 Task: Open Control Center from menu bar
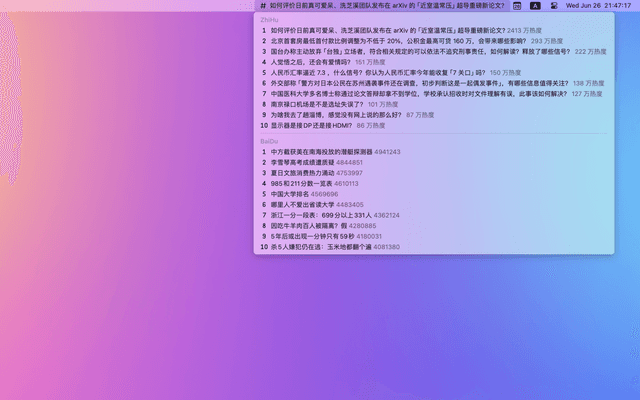click(x=553, y=6)
